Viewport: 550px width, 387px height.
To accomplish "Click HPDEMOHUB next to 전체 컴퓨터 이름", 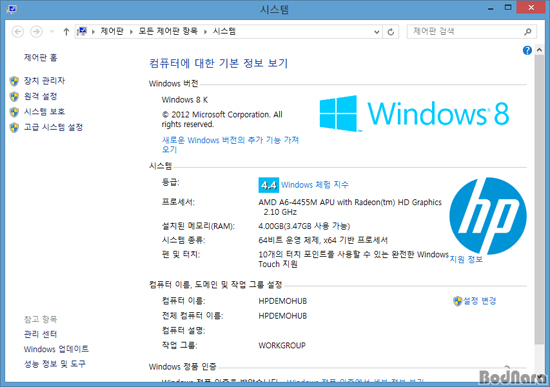I will point(283,316).
